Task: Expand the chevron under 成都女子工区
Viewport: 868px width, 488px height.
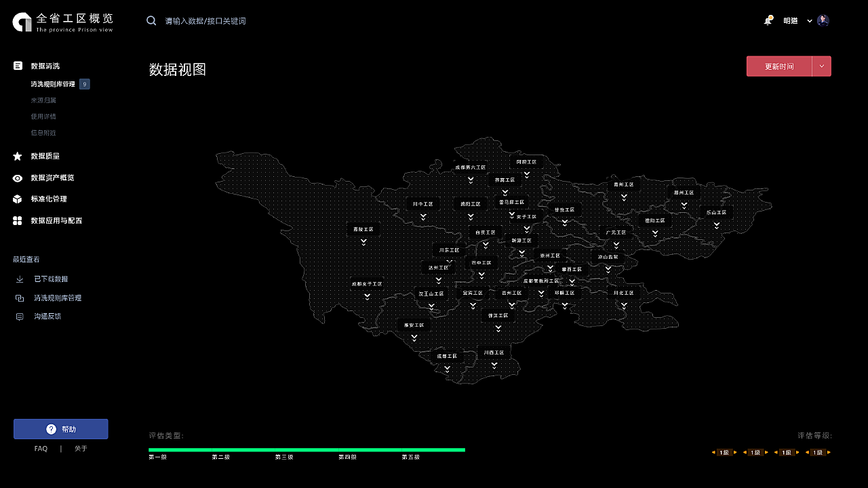Action: pyautogui.click(x=367, y=296)
